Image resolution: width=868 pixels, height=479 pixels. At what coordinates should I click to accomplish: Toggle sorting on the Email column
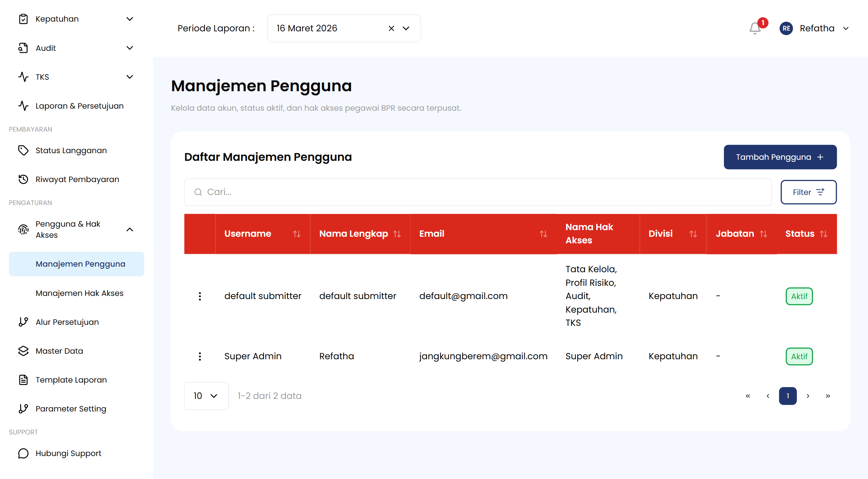544,234
